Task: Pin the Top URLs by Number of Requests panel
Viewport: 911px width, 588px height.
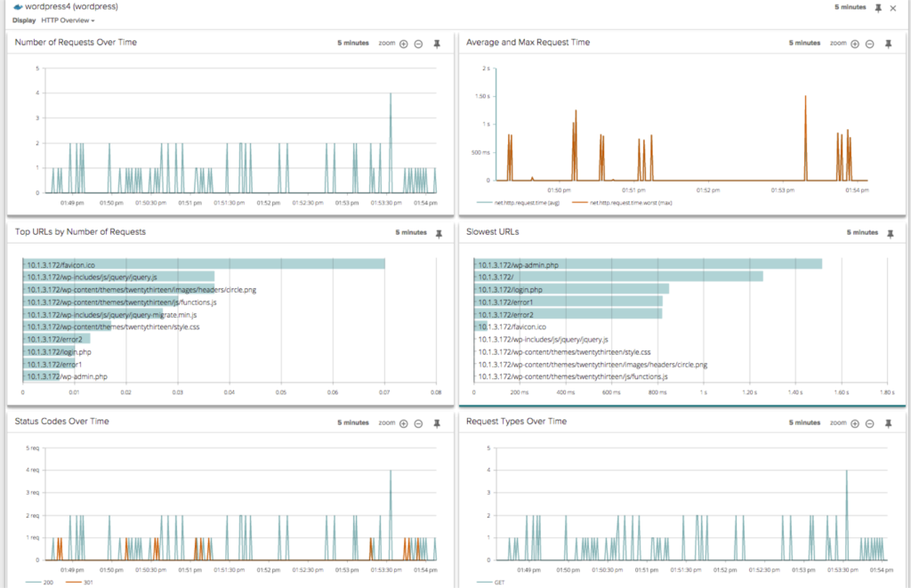Action: pyautogui.click(x=439, y=234)
